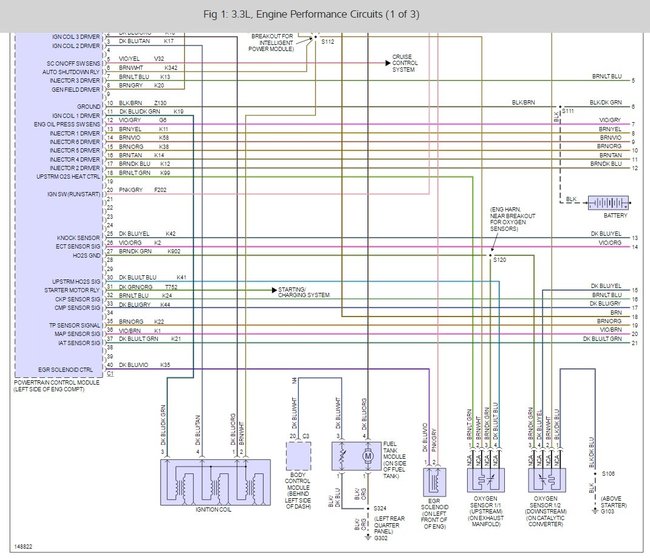Click the "BLK/DK GRN" label at connector 6

[606, 102]
